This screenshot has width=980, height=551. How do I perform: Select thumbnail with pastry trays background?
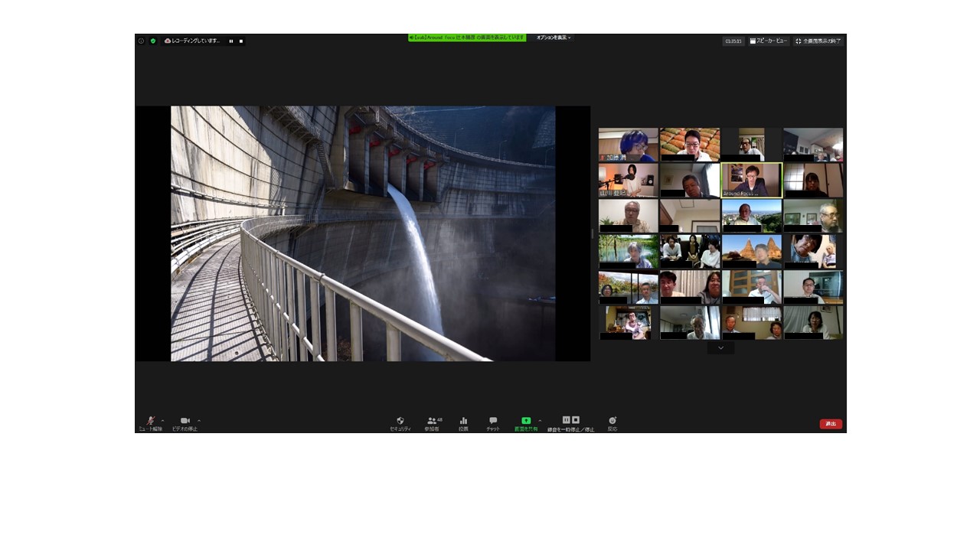click(x=690, y=145)
